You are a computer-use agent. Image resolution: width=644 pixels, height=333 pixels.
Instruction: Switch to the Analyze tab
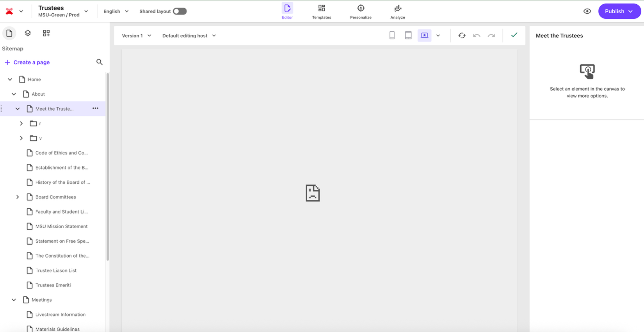pyautogui.click(x=397, y=11)
